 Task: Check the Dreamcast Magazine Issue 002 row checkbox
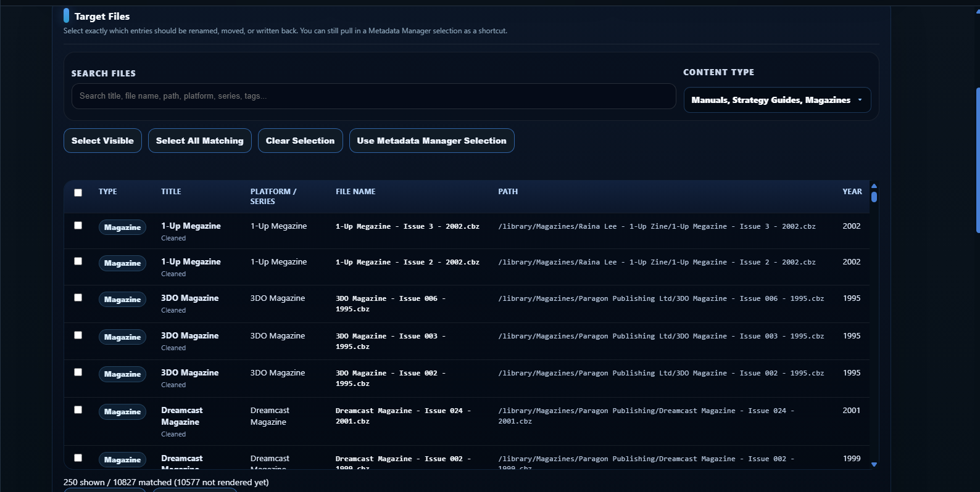point(78,457)
